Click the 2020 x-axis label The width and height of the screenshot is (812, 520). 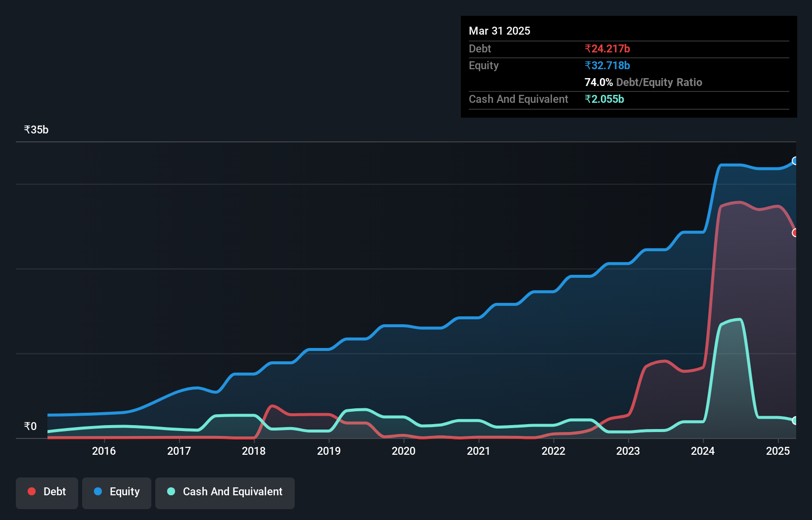click(404, 451)
